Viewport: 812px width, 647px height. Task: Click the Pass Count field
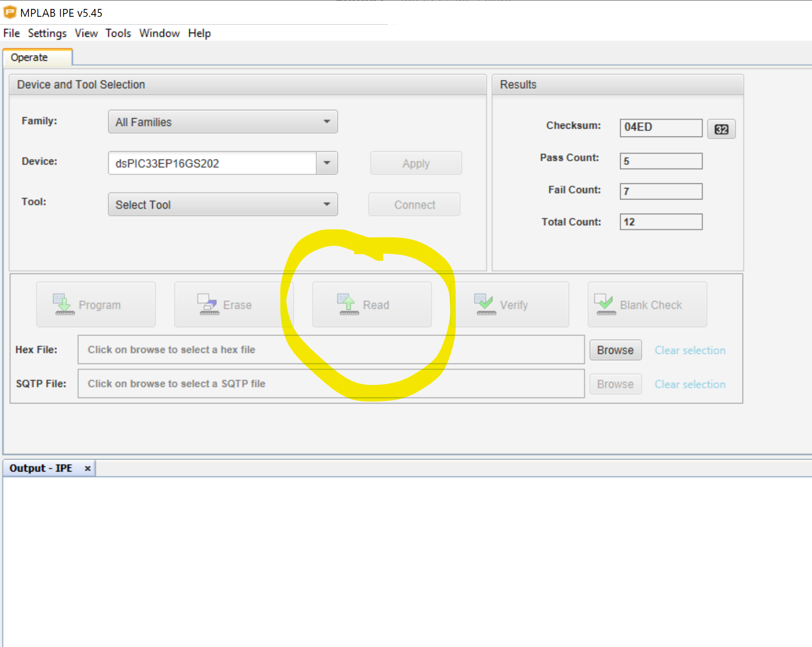click(x=661, y=161)
